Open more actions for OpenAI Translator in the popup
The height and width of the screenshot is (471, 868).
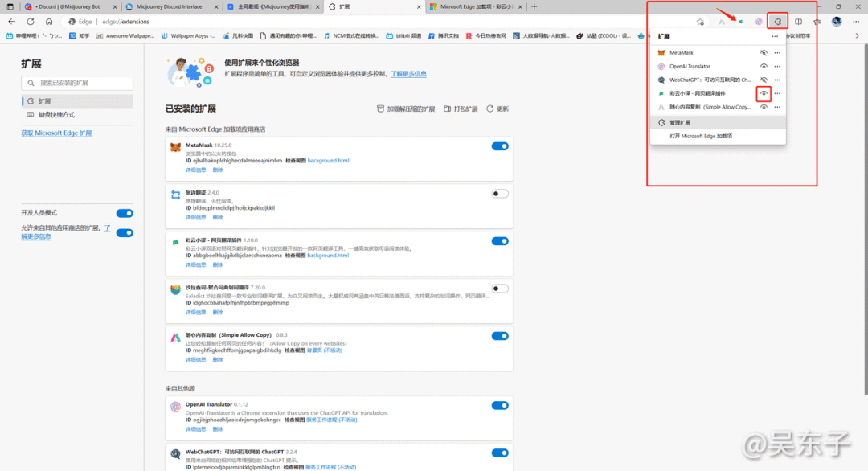click(777, 67)
